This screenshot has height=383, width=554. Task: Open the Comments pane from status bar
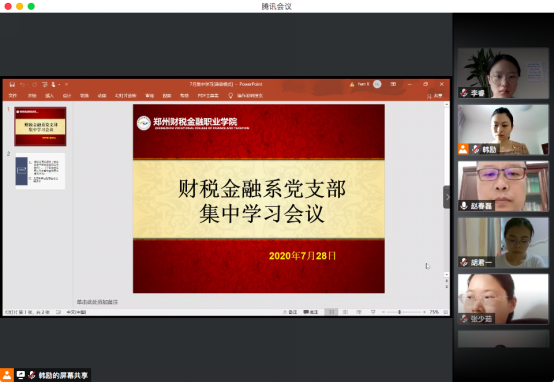311,312
